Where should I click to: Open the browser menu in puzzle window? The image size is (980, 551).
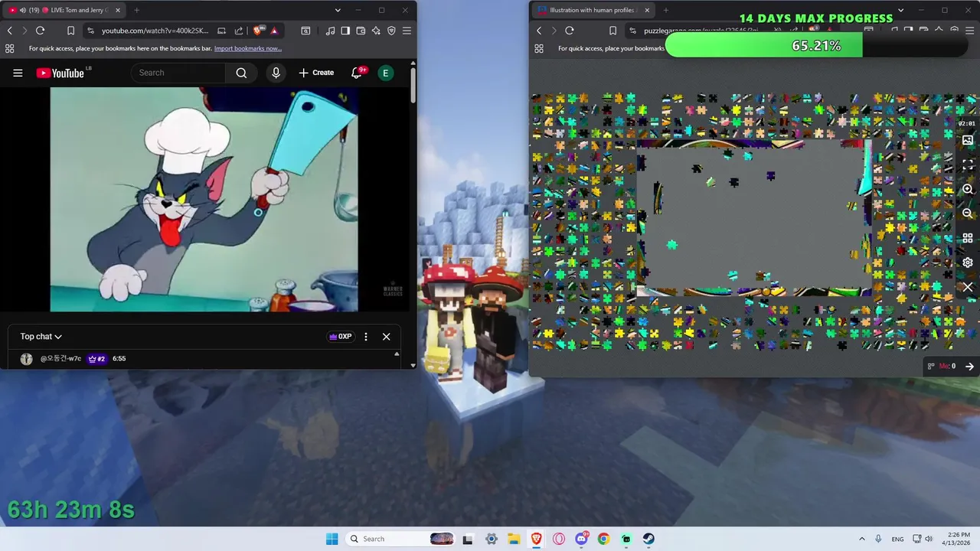click(969, 31)
